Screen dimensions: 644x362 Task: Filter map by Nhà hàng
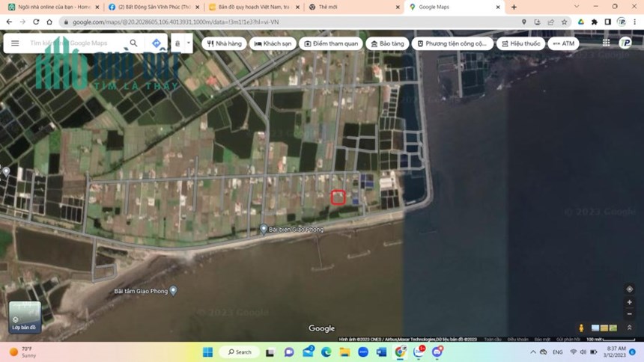pos(224,43)
